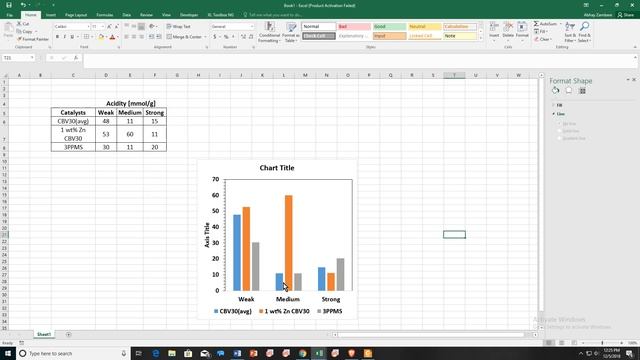Screen dimensions: 640x360
Task: Click the formula bar input
Action: 359,60
